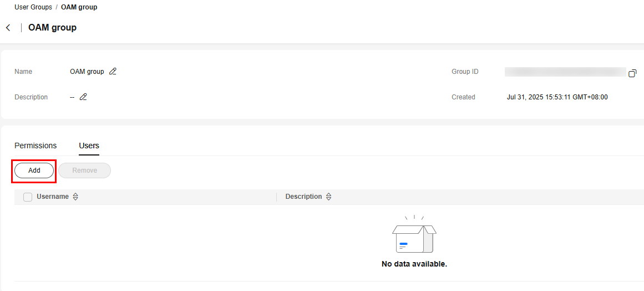Edit the group name with pencil icon
This screenshot has height=291, width=644.
113,72
